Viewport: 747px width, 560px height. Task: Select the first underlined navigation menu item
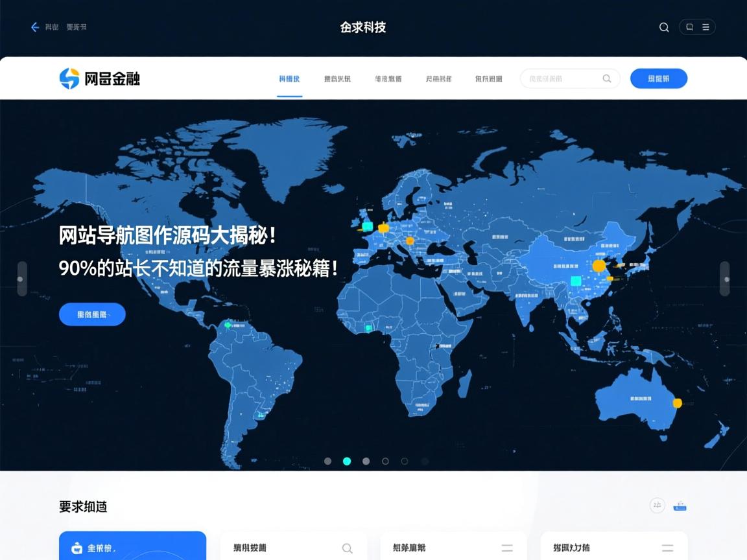289,78
